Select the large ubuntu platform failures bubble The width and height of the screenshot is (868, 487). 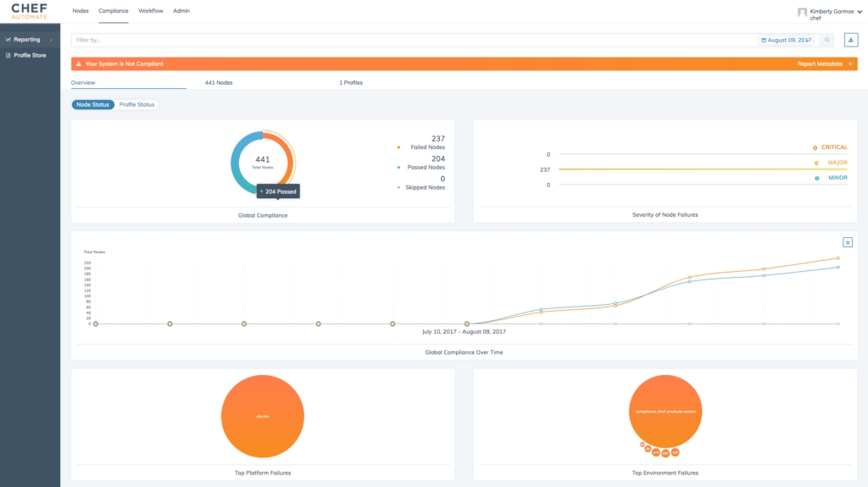(262, 417)
